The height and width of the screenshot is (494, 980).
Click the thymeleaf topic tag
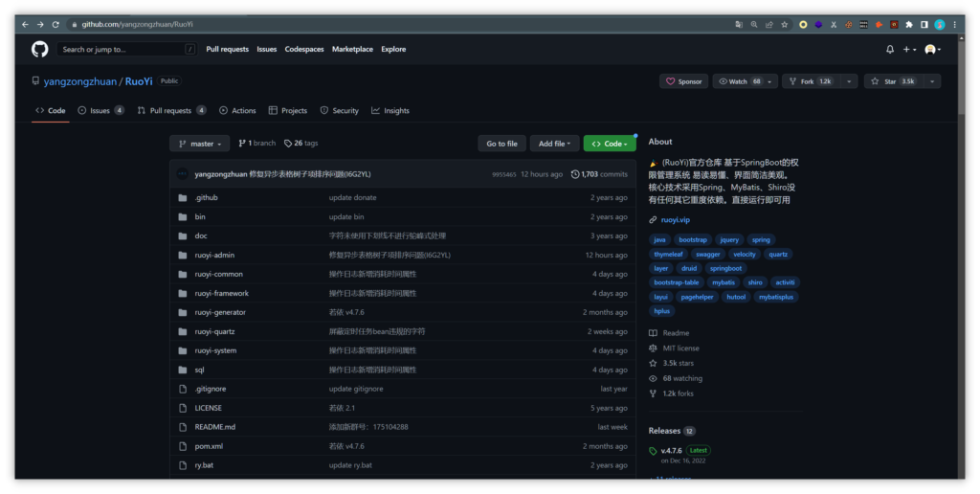point(668,255)
